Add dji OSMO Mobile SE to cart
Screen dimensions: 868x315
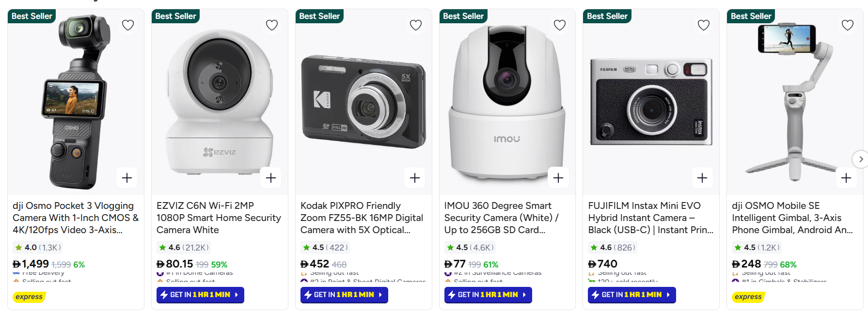coord(846,178)
